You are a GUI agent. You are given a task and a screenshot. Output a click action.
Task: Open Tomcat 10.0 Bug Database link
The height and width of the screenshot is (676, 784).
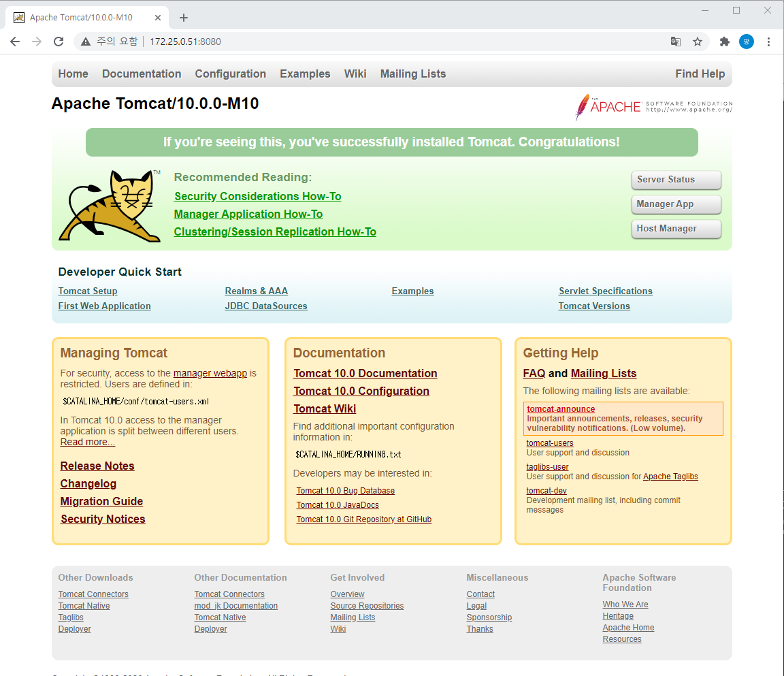click(346, 491)
